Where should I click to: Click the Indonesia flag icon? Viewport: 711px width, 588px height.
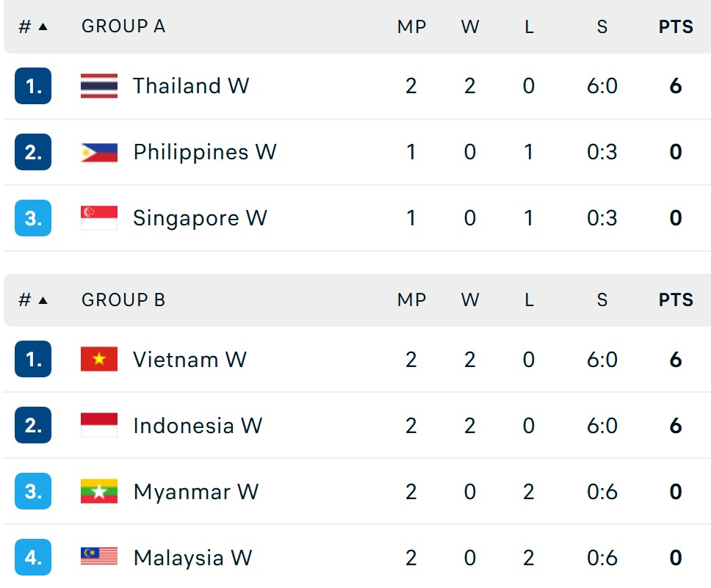pyautogui.click(x=100, y=426)
